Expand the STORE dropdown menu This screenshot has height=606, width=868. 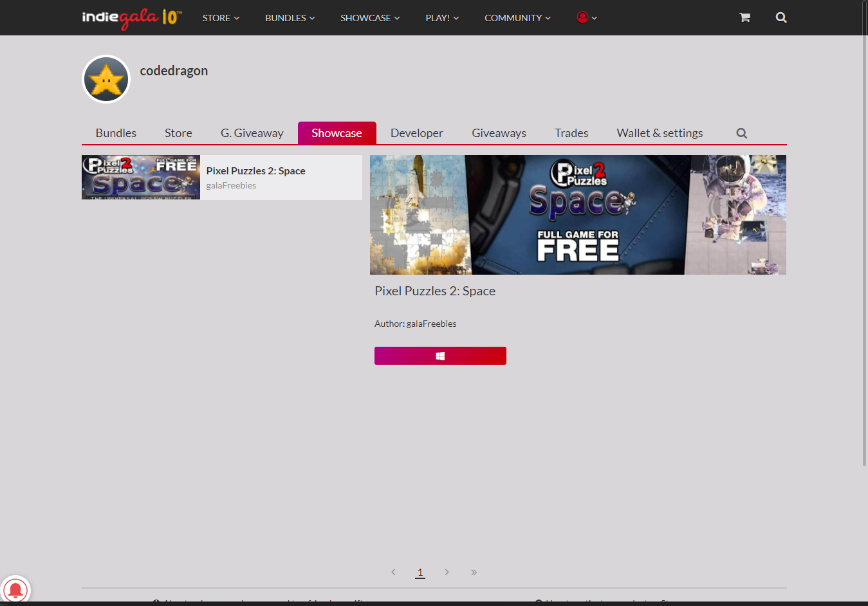(x=221, y=18)
